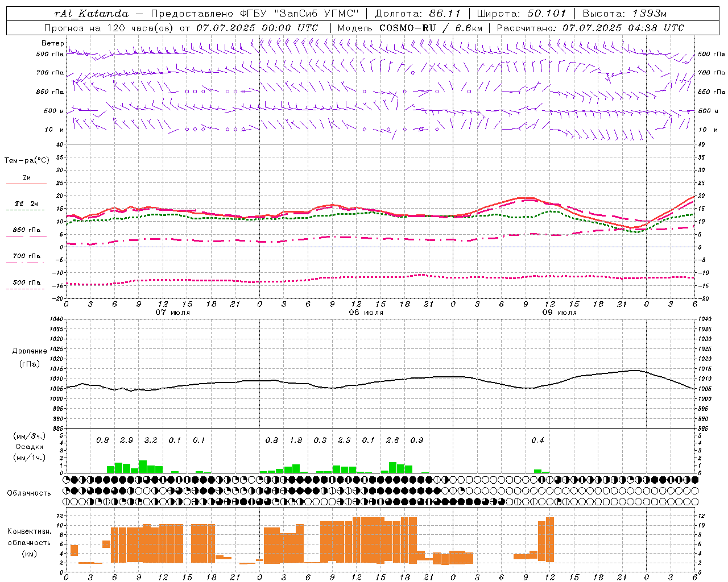Click the precipitation value 0.3
The image size is (728, 582).
[320, 440]
